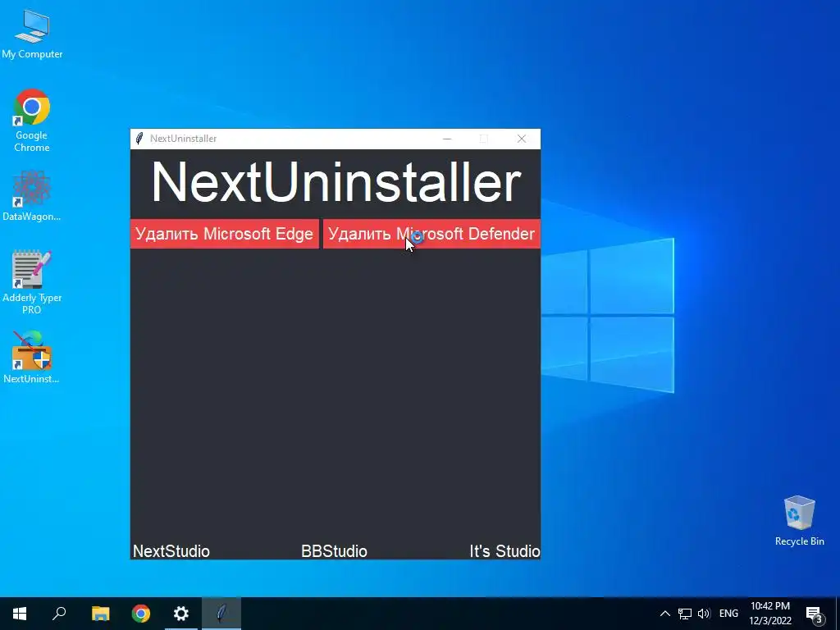Select the NextStudio label at the bottom
The height and width of the screenshot is (630, 840).
pos(171,550)
